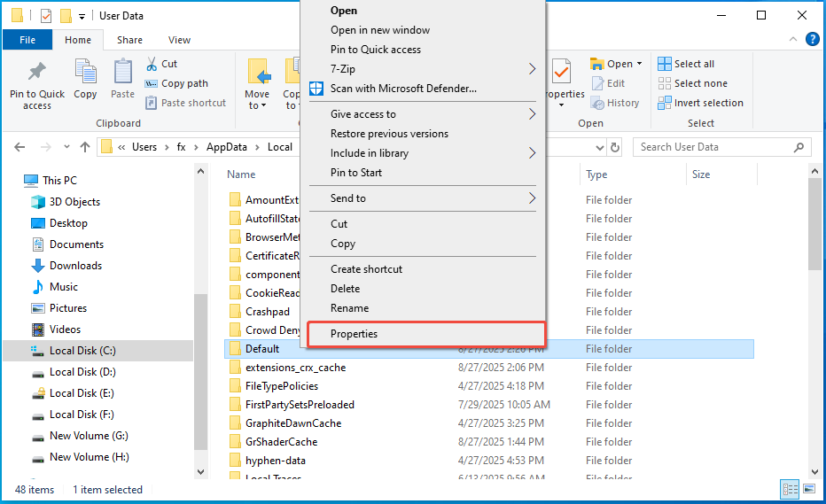Collapse the ribbon with the chevron
Viewport: 826px width, 504px height.
(x=794, y=40)
